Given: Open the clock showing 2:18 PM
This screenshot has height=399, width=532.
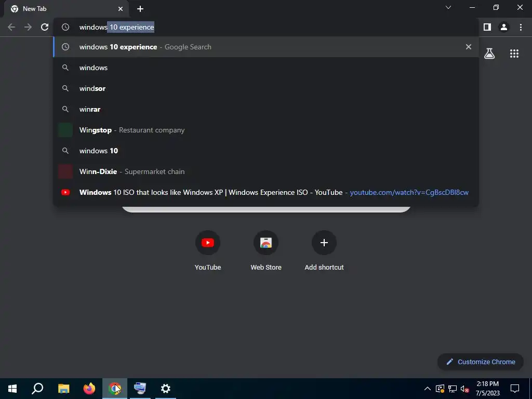Looking at the screenshot, I should [487, 389].
